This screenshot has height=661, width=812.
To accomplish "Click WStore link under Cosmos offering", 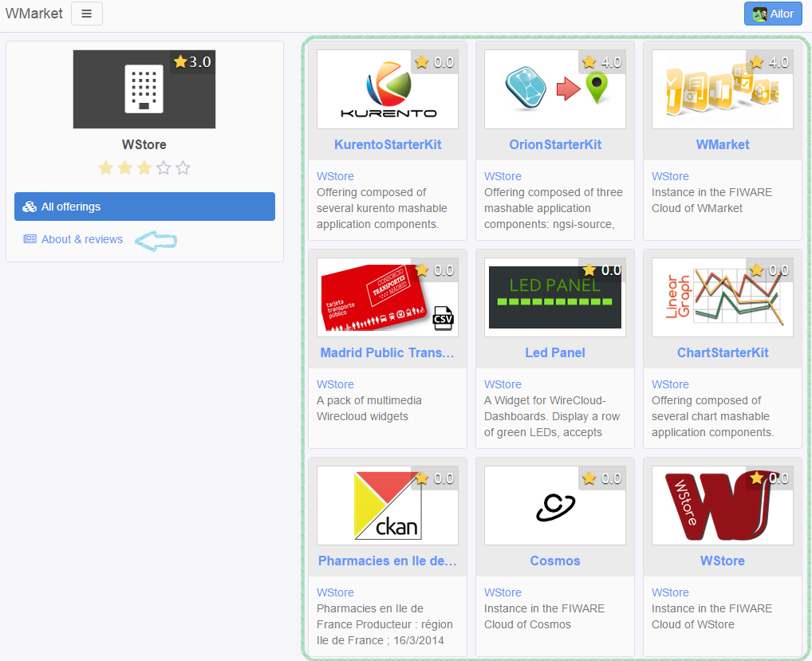I will coord(503,592).
